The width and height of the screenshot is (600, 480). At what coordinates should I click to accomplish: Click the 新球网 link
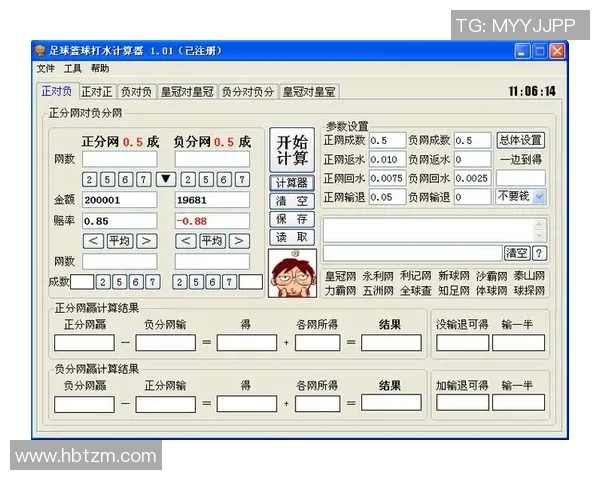(x=453, y=276)
